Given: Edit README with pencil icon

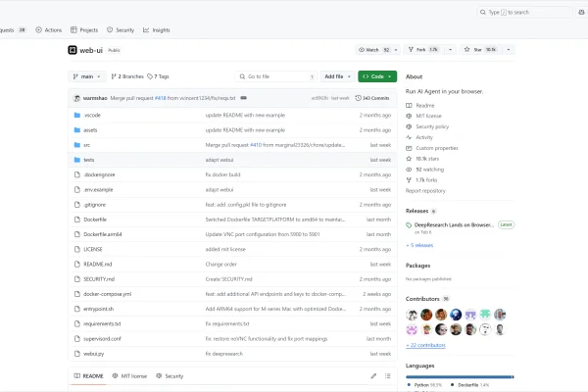Looking at the screenshot, I should point(373,376).
